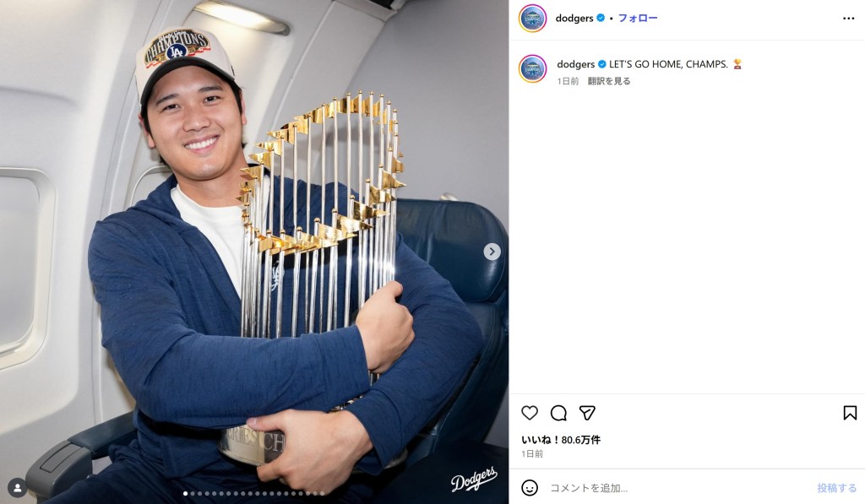Open dodgers username in header
This screenshot has height=504, width=865.
[x=574, y=19]
